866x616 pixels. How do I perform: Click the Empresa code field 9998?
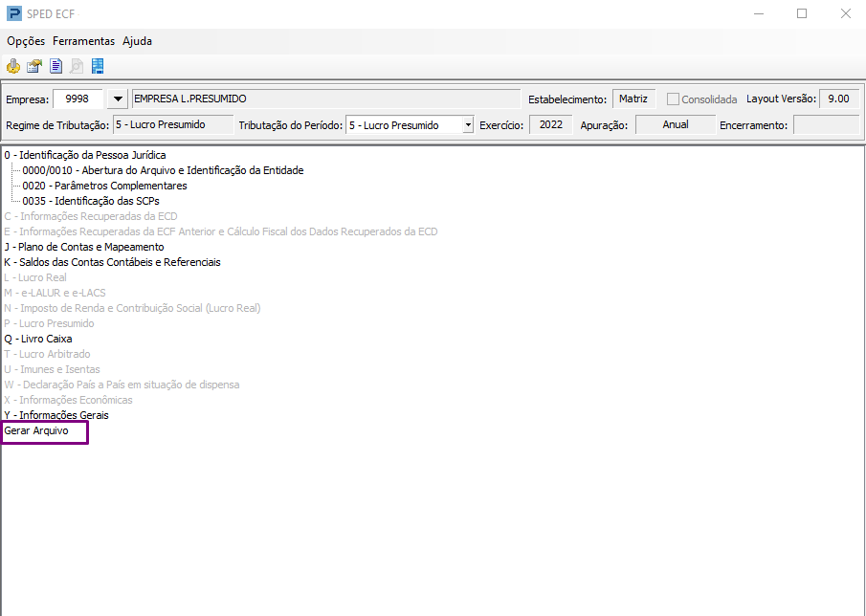78,99
